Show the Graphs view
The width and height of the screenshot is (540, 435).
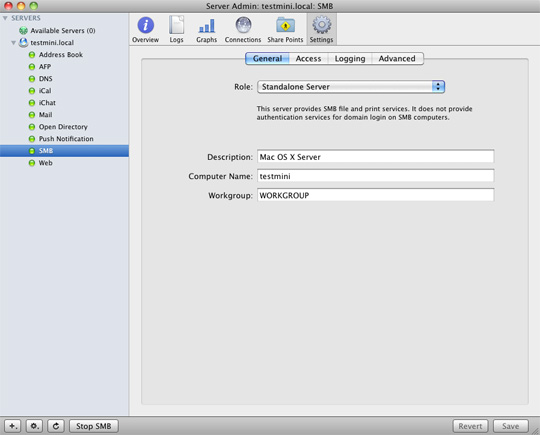[x=207, y=25]
